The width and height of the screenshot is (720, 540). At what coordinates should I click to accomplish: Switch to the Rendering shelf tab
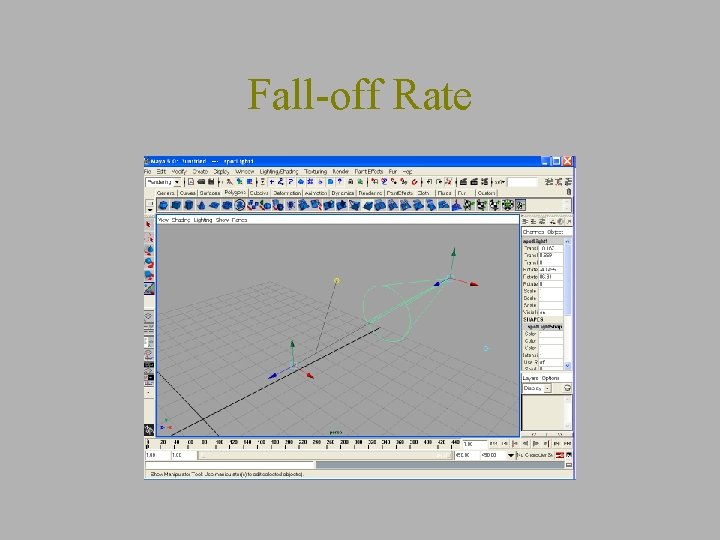[370, 193]
